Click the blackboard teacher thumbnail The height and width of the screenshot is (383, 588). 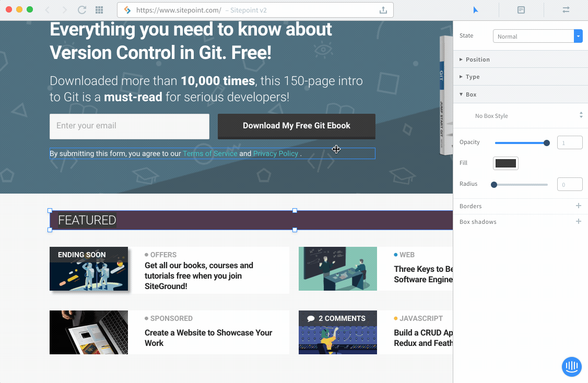click(337, 268)
